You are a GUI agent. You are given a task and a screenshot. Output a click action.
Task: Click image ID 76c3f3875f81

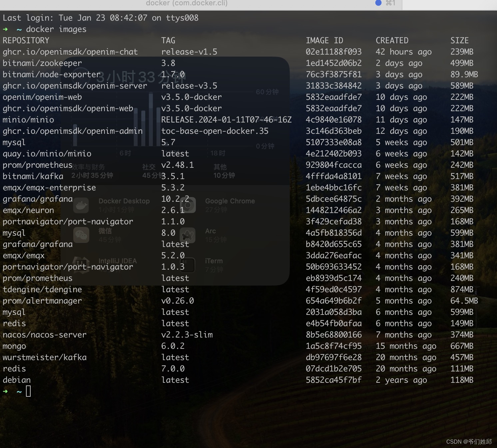pyautogui.click(x=334, y=75)
